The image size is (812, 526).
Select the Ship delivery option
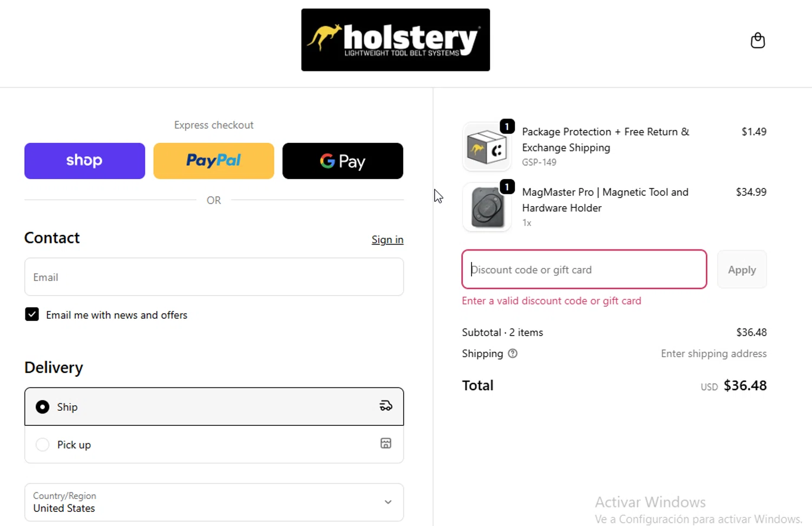point(214,406)
